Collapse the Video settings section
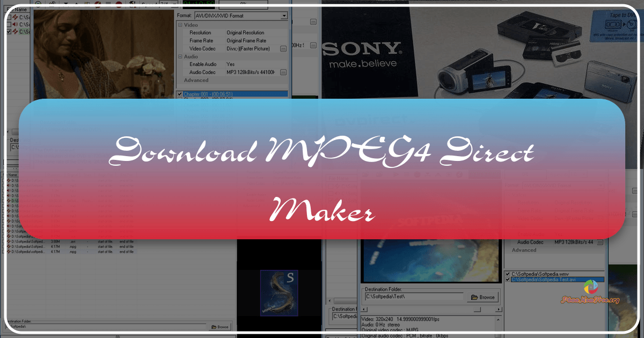The width and height of the screenshot is (644, 338). pos(181,25)
